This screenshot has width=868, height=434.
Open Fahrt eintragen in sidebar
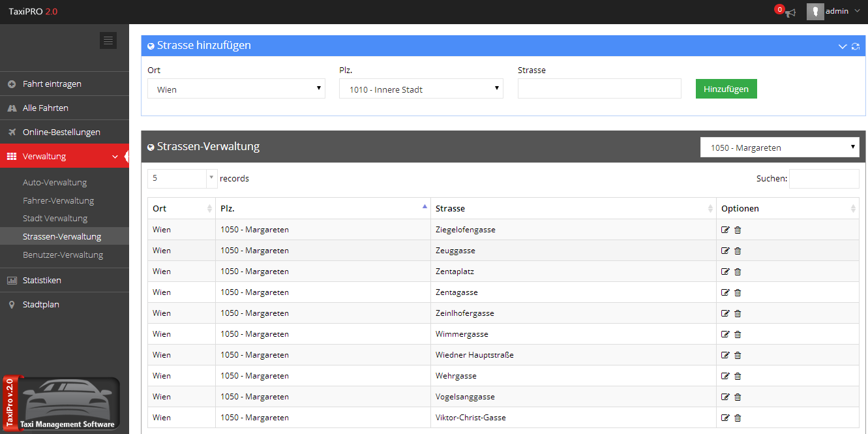point(65,84)
